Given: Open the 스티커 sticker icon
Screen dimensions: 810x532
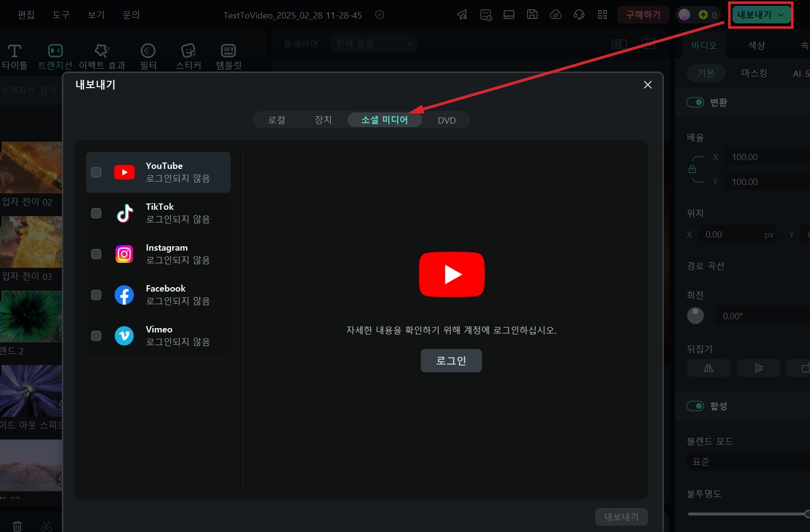Looking at the screenshot, I should point(188,51).
